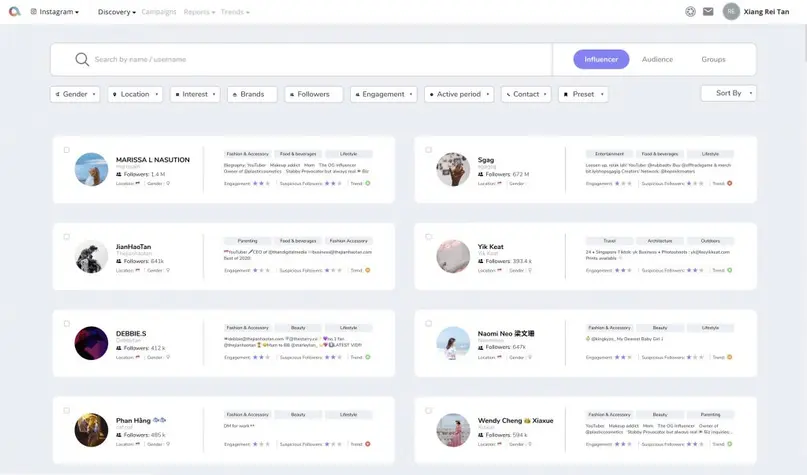Switch to the Audience tab
The height and width of the screenshot is (475, 807).
tap(657, 60)
